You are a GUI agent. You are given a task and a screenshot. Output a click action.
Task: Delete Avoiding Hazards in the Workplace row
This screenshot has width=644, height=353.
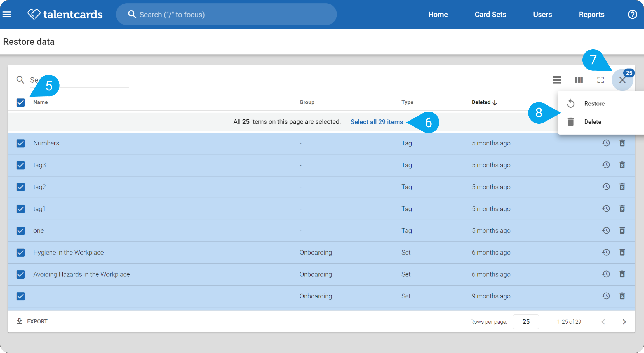click(622, 274)
